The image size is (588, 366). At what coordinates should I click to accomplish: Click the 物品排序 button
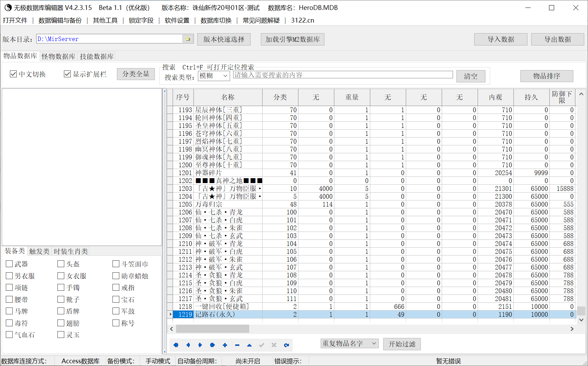click(547, 76)
